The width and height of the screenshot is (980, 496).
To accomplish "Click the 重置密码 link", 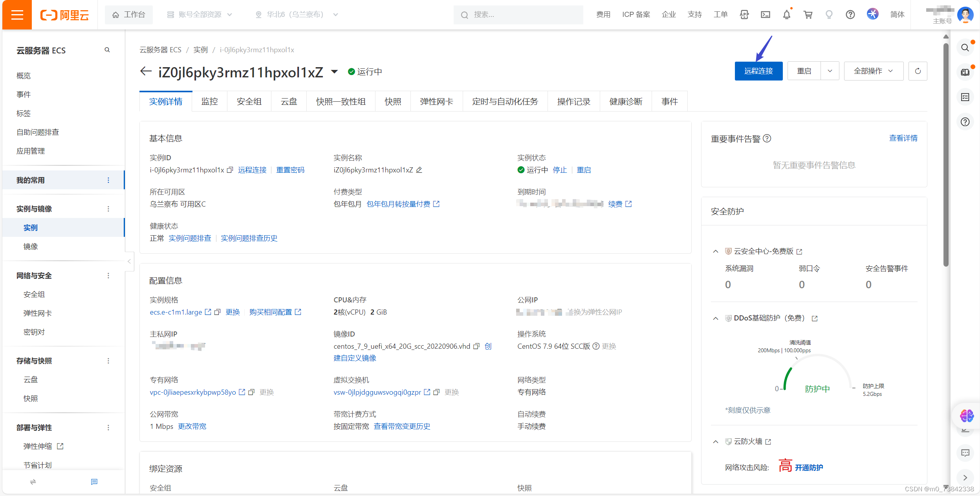I will [x=290, y=170].
